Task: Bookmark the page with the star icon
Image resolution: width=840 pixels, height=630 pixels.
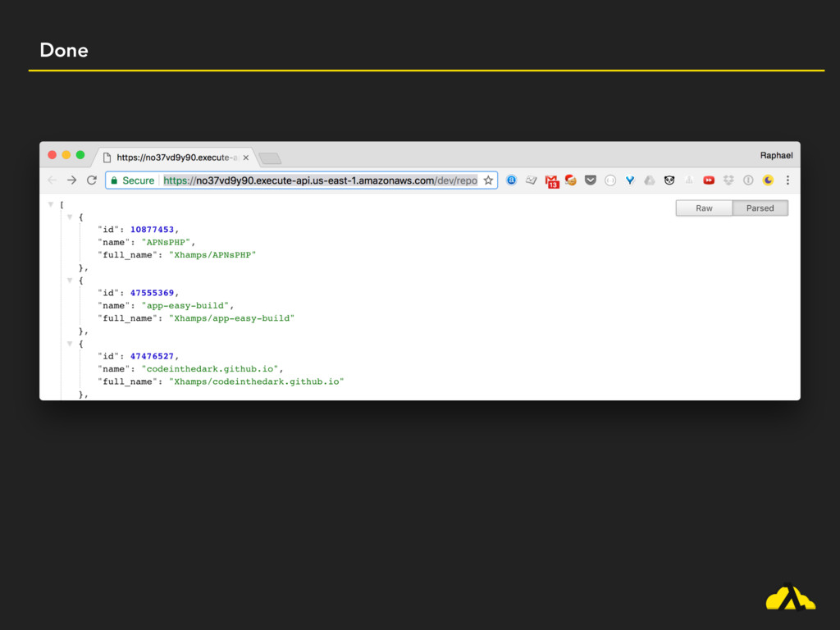Action: 488,180
